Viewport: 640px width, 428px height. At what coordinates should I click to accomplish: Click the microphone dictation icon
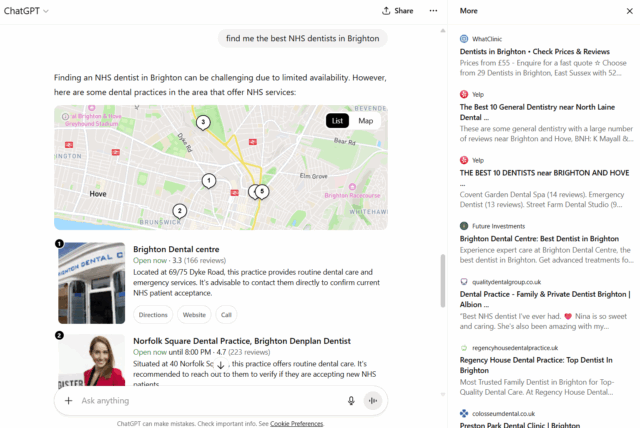pos(351,400)
